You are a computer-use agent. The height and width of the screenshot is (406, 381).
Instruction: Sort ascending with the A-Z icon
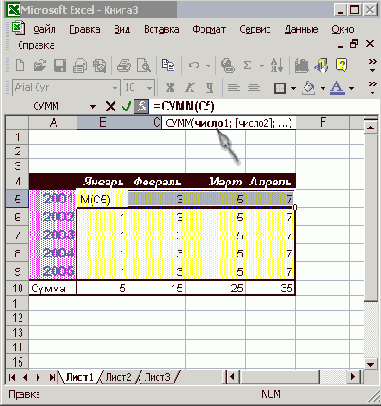(277, 65)
